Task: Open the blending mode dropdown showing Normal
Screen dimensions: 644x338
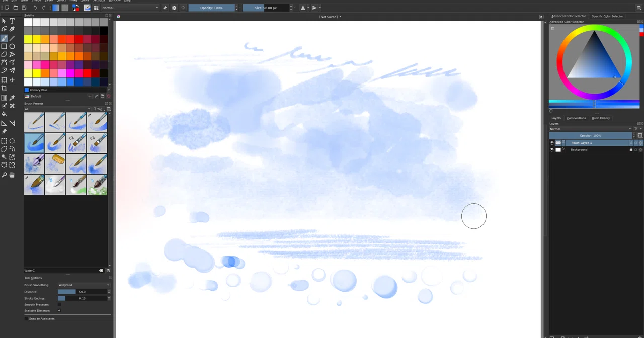Action: [x=130, y=8]
